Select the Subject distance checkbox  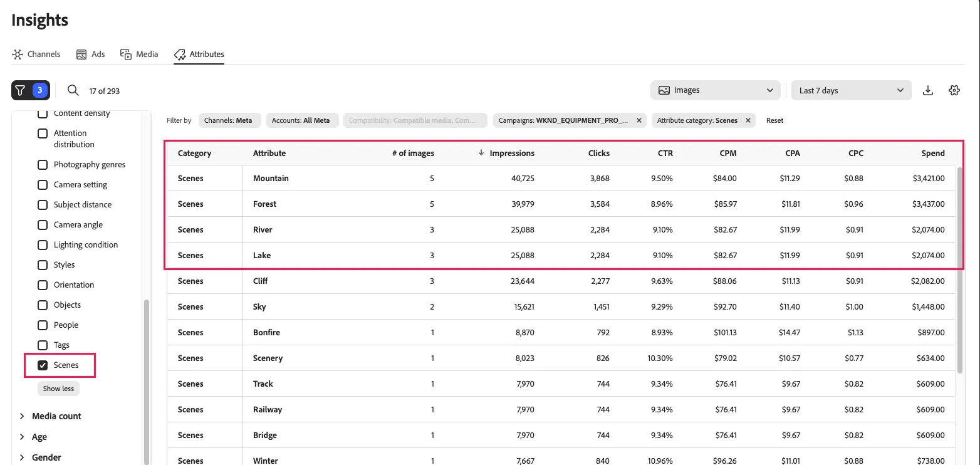(43, 205)
